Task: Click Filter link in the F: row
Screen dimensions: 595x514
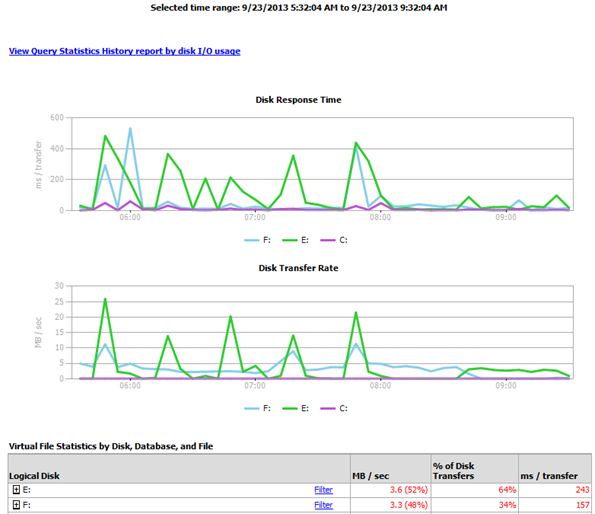Action: point(323,505)
